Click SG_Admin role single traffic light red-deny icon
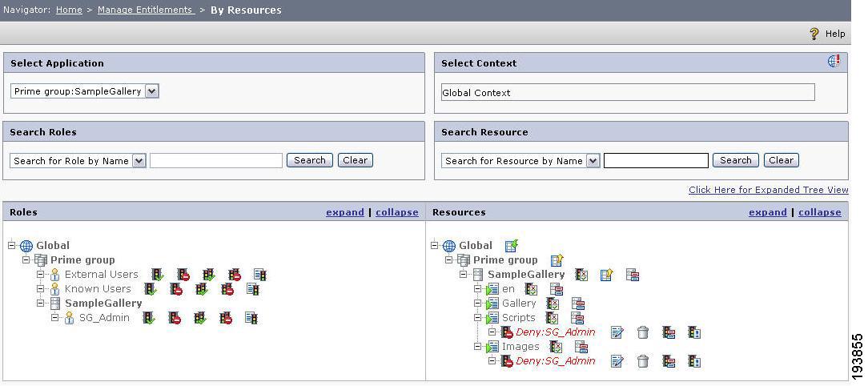 pyautogui.click(x=175, y=317)
